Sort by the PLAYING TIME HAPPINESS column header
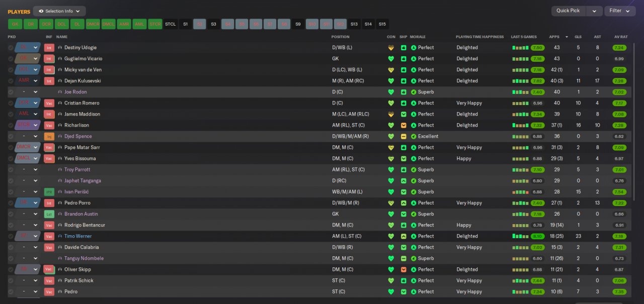 [x=479, y=37]
